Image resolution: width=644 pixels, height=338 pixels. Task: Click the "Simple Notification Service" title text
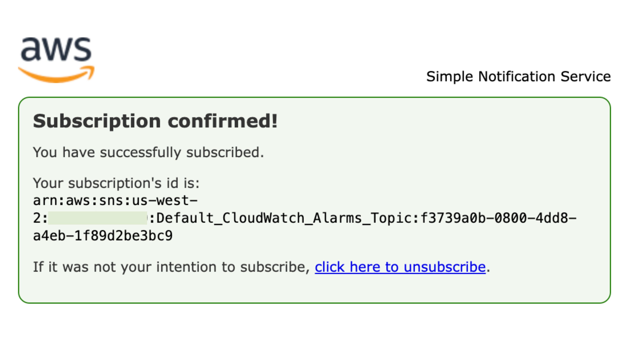coord(518,76)
